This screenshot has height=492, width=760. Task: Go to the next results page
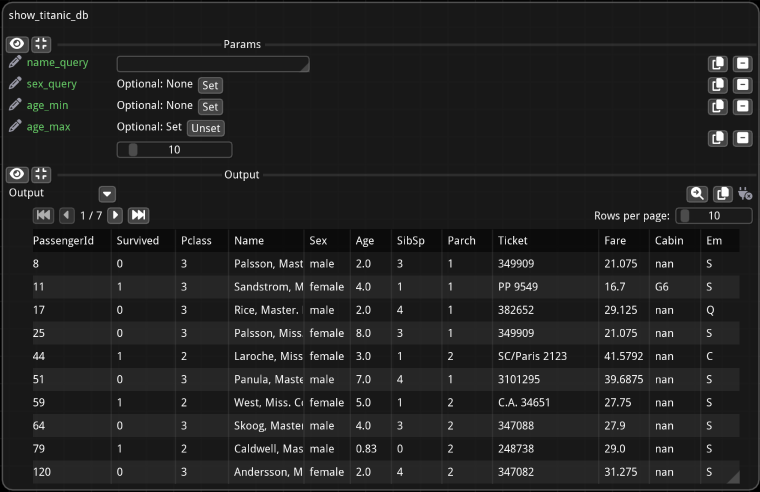[115, 215]
